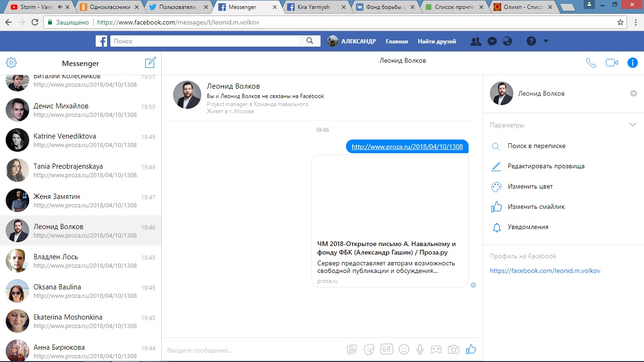The height and width of the screenshot is (362, 644).
Task: Open conversation with Katrine Venediktova
Action: point(81,140)
